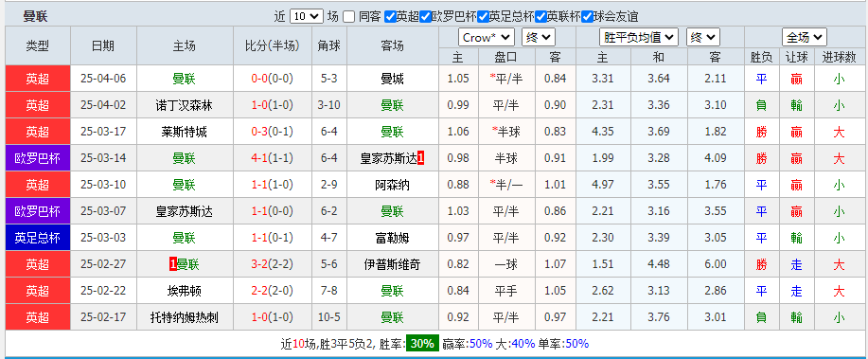Click the 盘口 column header
This screenshot has width=868, height=359.
click(506, 57)
